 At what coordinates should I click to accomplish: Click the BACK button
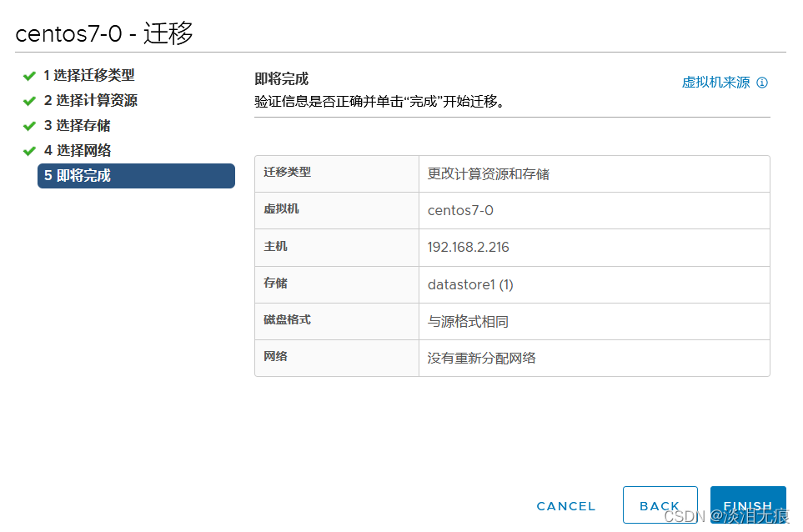click(x=660, y=504)
